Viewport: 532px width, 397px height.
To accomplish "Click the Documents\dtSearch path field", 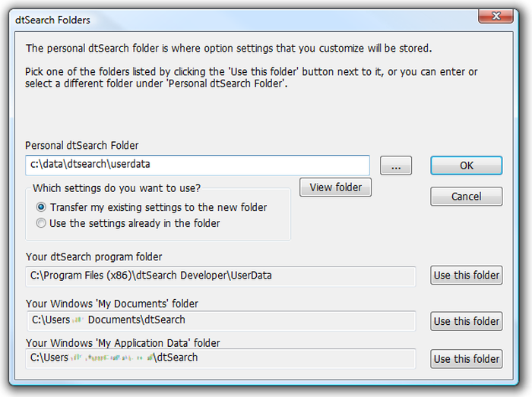I will [221, 321].
